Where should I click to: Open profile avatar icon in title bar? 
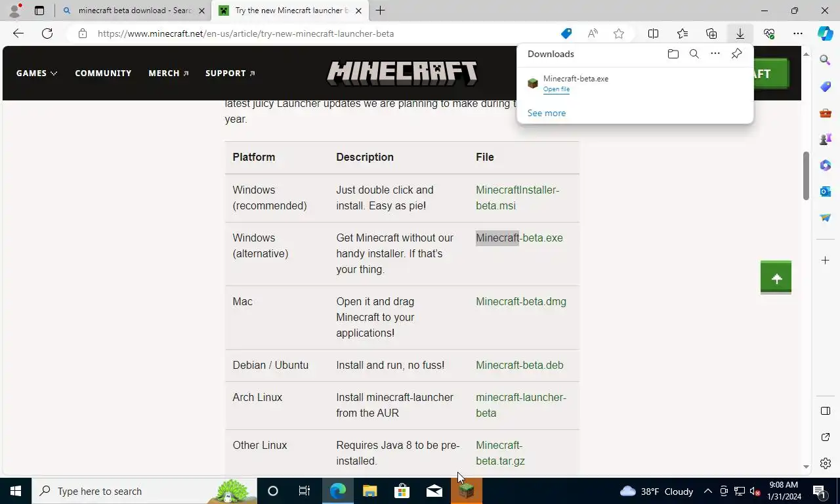[14, 10]
